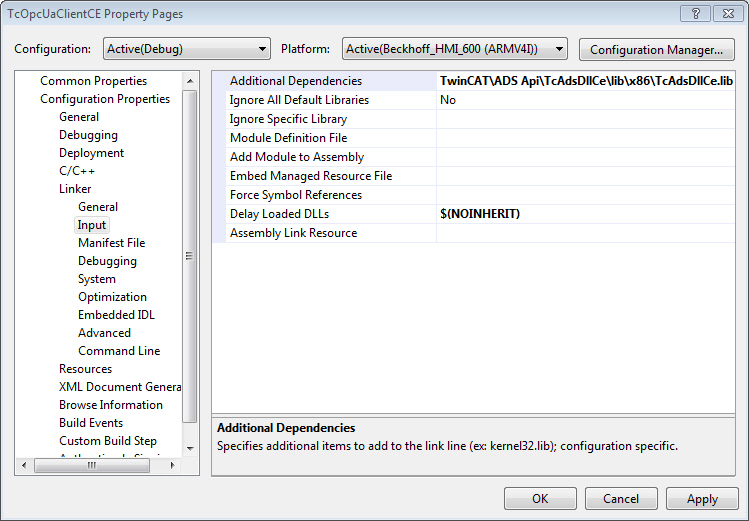
Task: Click horizontal scrollbar left arrow
Action: pyautogui.click(x=24, y=465)
